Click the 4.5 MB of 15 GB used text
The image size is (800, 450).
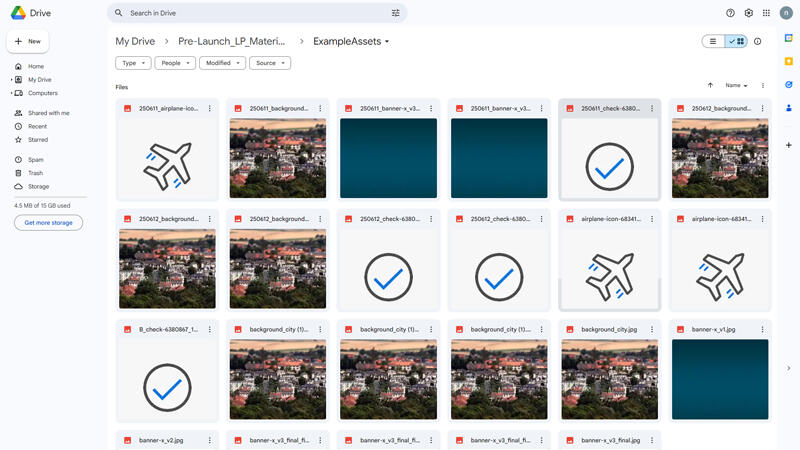(x=42, y=206)
